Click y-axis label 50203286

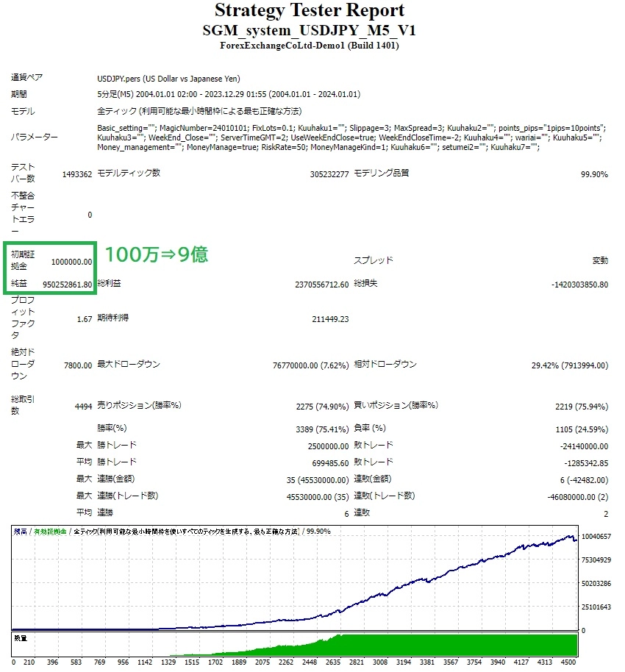pyautogui.click(x=596, y=584)
